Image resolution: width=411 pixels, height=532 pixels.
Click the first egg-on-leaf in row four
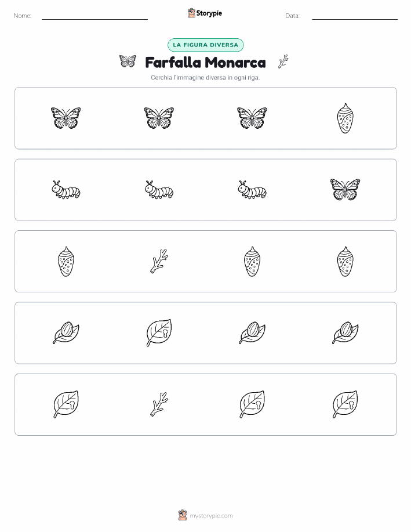click(66, 333)
